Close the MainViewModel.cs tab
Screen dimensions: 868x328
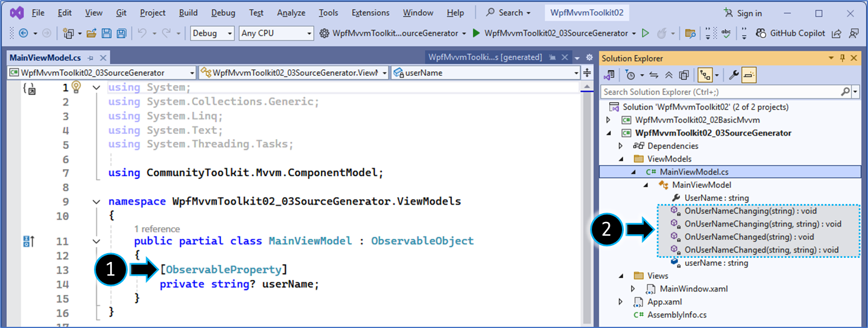103,58
